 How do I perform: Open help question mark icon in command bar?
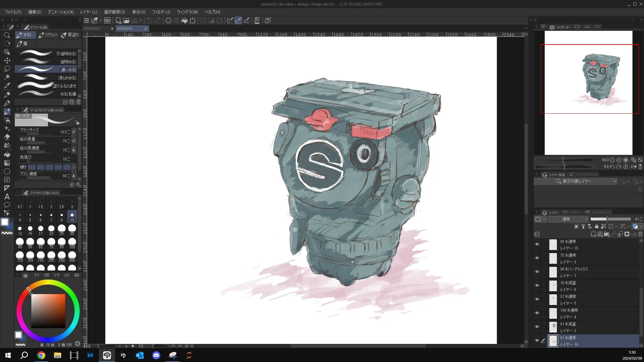[x=268, y=20]
